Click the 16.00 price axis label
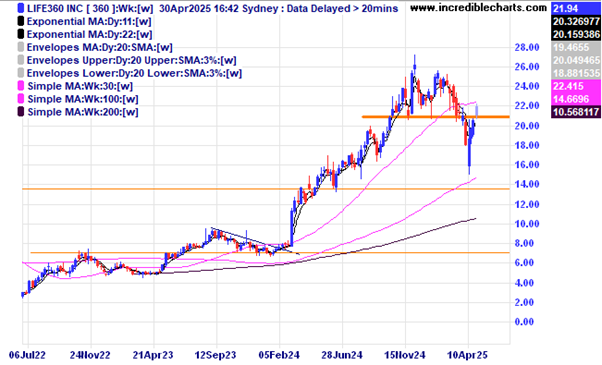The width and height of the screenshot is (602, 365). 527,165
